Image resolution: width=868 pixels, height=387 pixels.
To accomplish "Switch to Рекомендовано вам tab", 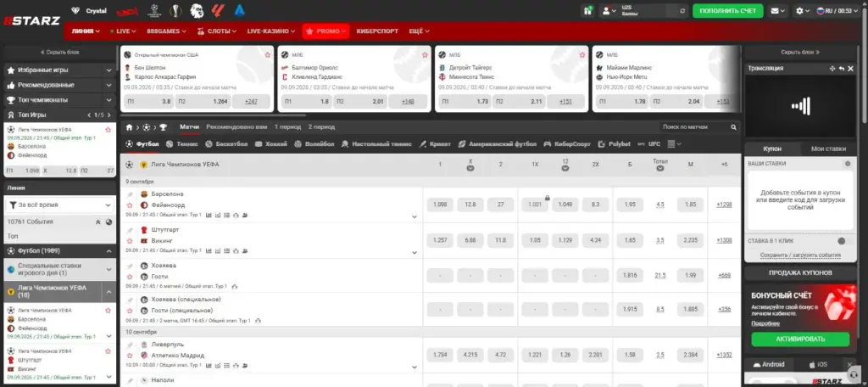I will click(237, 127).
